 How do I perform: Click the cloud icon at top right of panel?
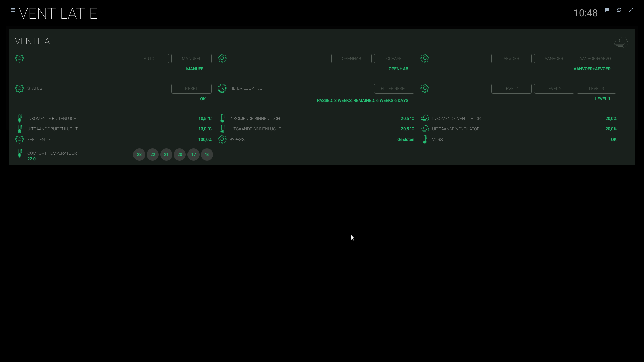click(621, 42)
